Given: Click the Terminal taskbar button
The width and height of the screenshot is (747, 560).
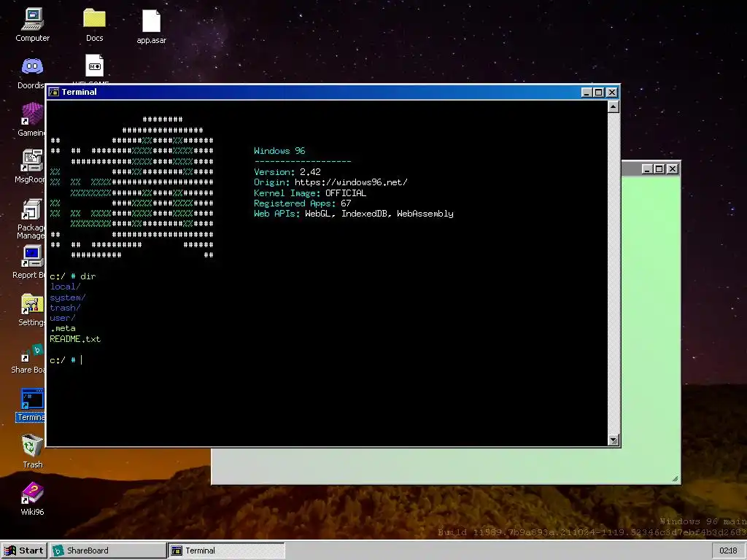Looking at the screenshot, I should pos(227,551).
